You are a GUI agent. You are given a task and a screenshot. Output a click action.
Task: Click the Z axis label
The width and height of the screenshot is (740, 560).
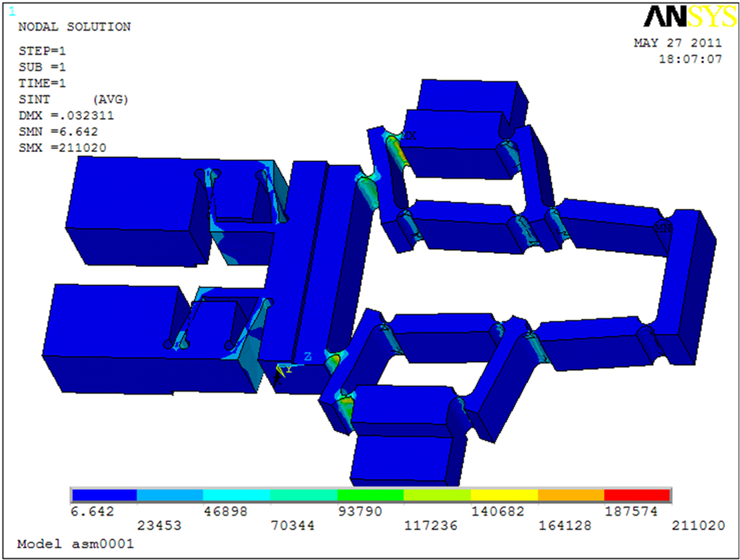[308, 356]
